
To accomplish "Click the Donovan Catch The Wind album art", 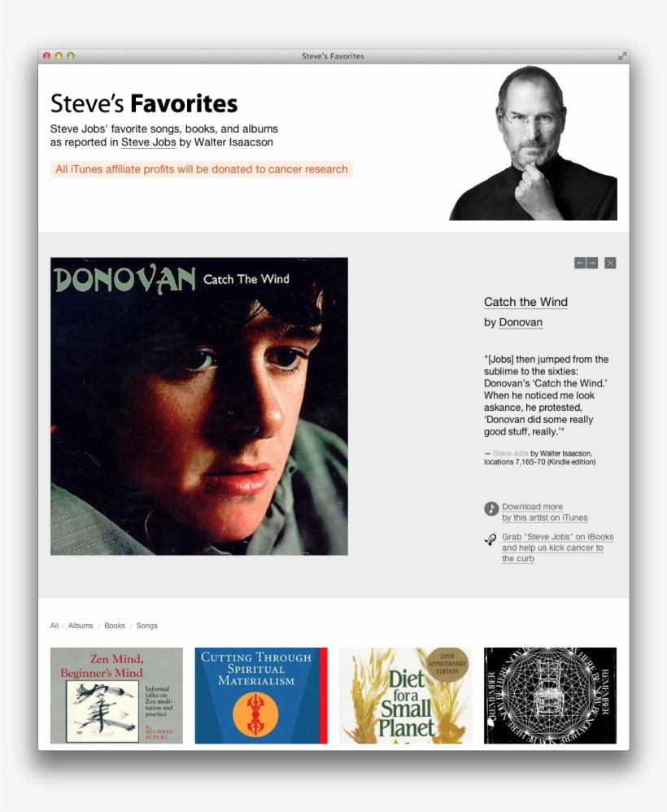I will (198, 407).
